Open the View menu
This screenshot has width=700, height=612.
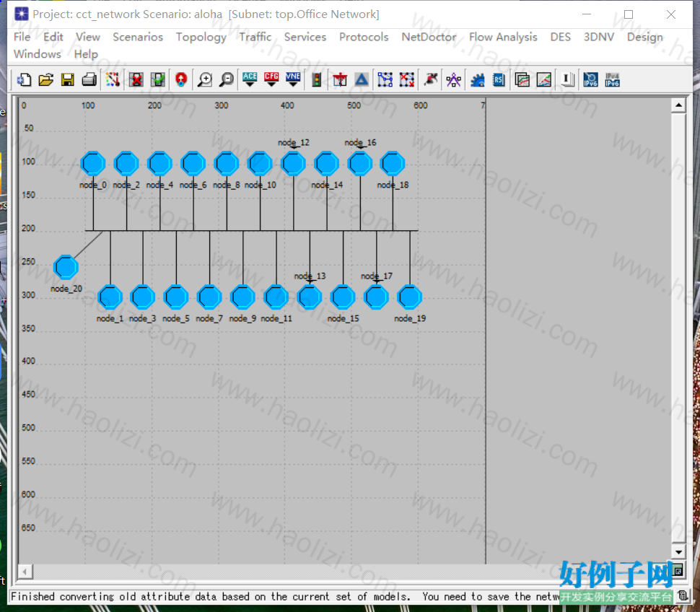[x=88, y=37]
